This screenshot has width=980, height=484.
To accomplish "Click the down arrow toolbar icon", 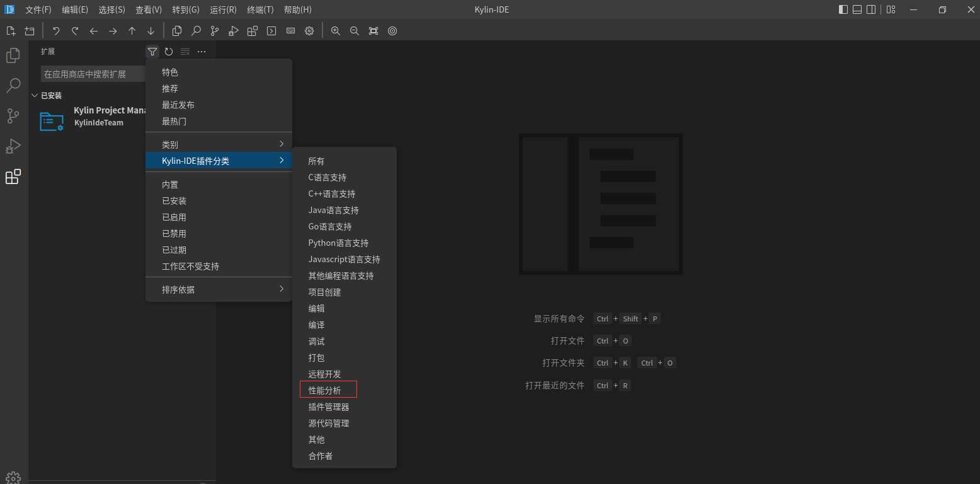I will tap(151, 31).
